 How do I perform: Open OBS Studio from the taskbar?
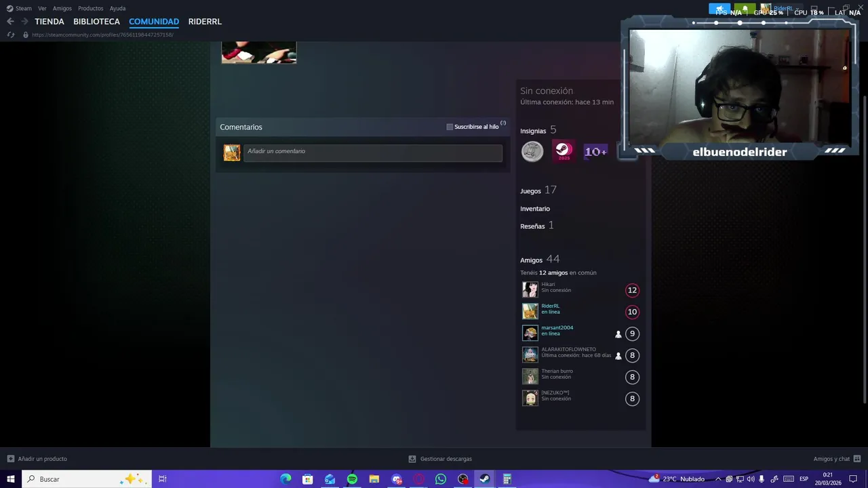click(463, 479)
